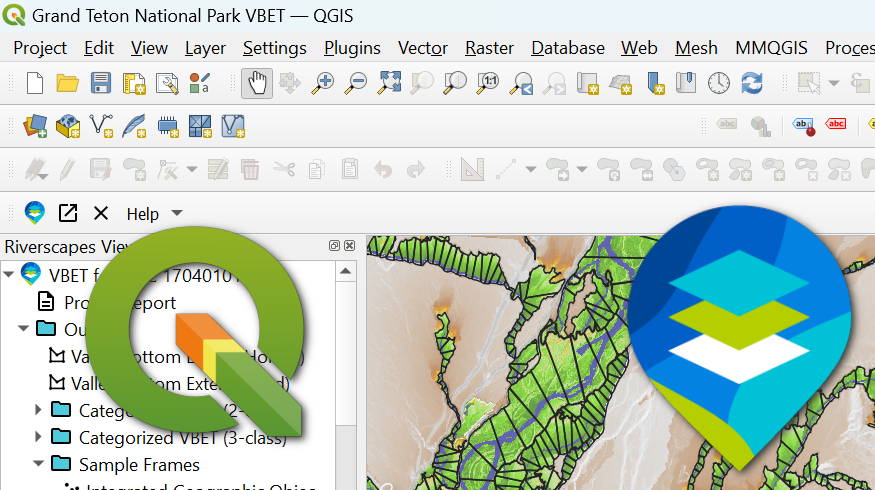Image resolution: width=875 pixels, height=490 pixels.
Task: Open the Layer menu
Action: 205,48
